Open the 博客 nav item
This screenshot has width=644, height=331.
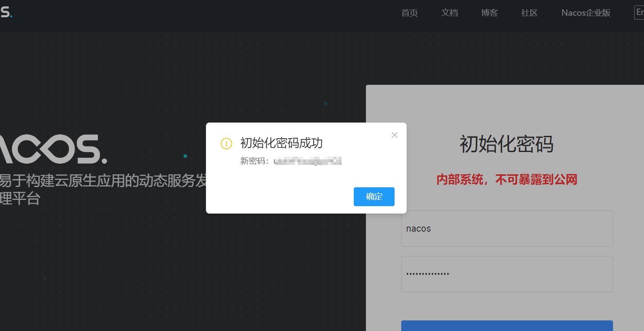(x=489, y=13)
